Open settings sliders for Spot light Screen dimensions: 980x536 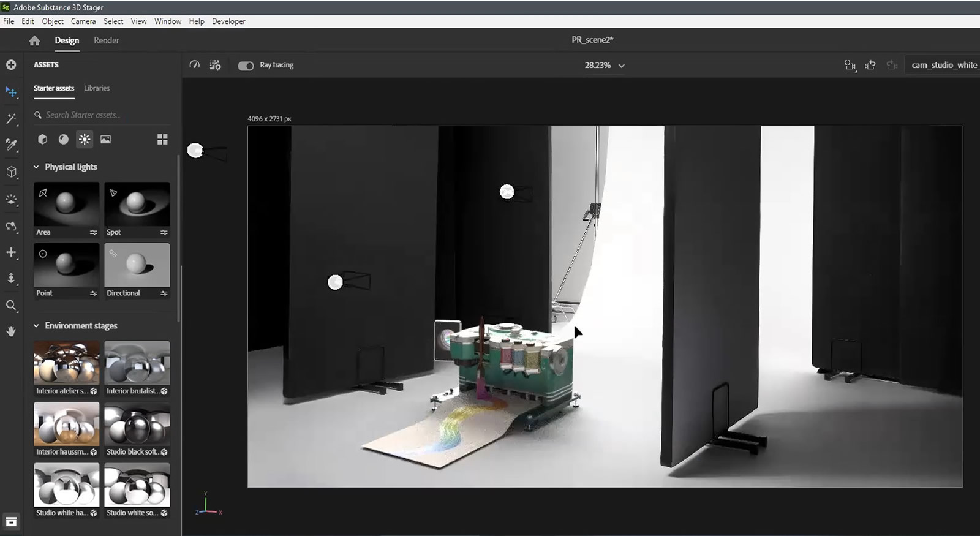(x=164, y=232)
